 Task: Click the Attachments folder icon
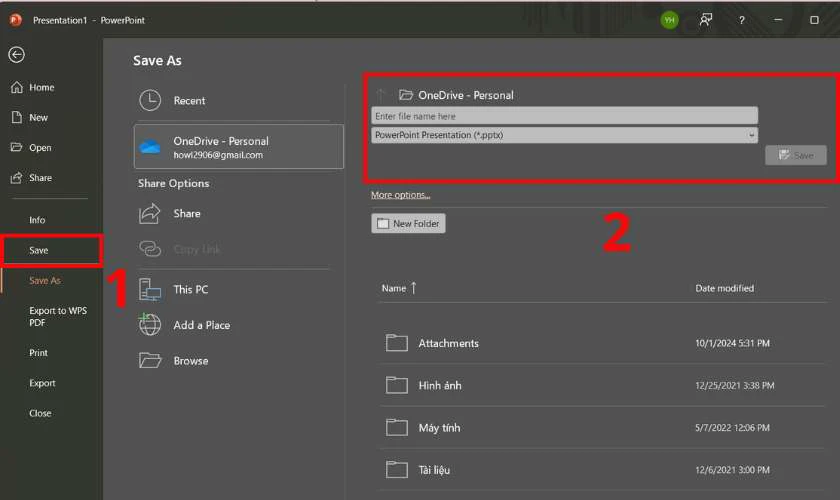coord(396,343)
